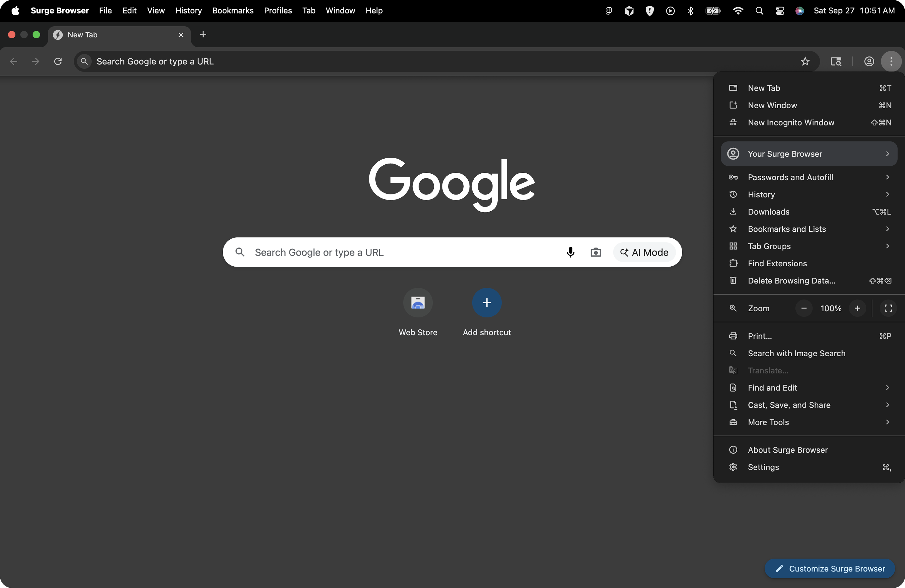Click the 100% zoom level value
Image resolution: width=905 pixels, height=588 pixels.
[831, 308]
